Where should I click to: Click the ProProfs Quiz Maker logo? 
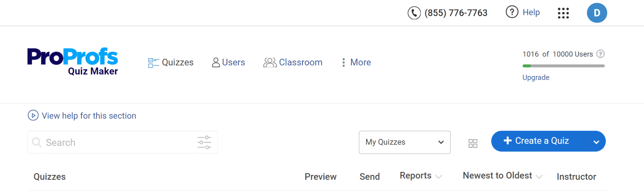pyautogui.click(x=72, y=62)
